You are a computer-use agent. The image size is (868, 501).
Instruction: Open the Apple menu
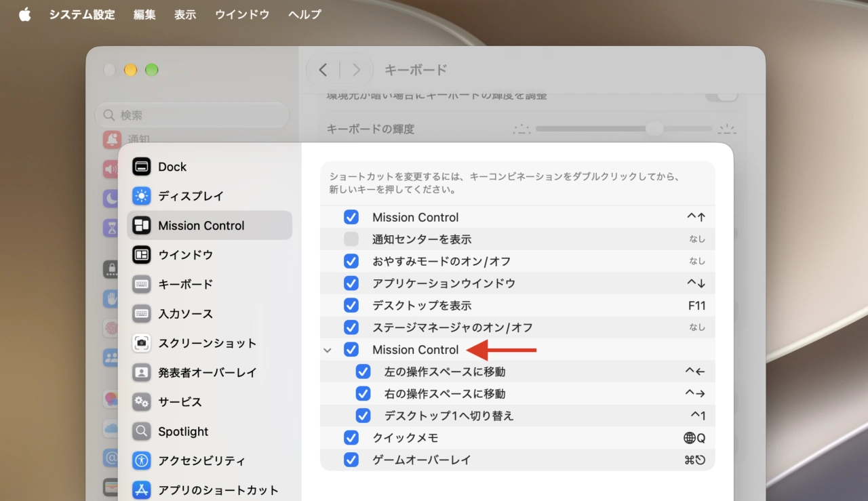coord(25,14)
